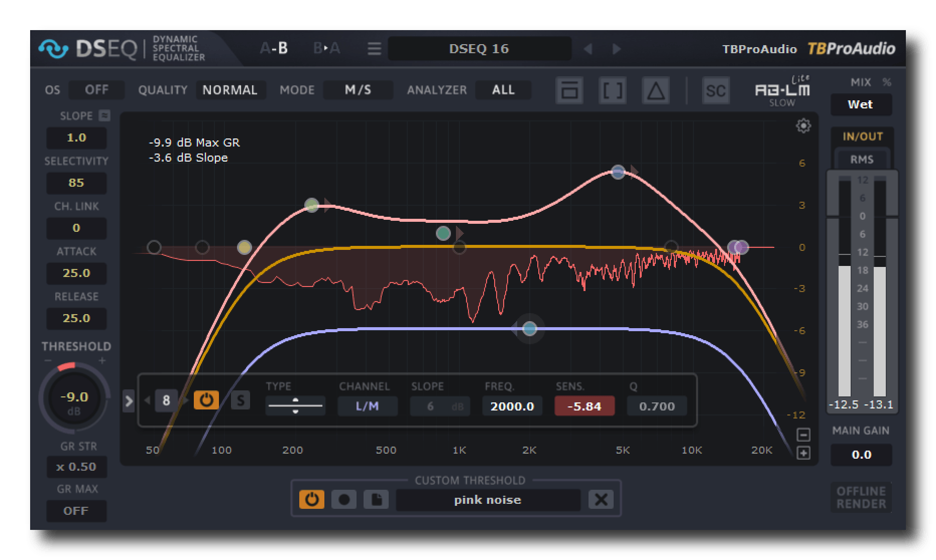This screenshot has height=560, width=936.
Task: Toggle custom threshold power button
Action: [312, 499]
